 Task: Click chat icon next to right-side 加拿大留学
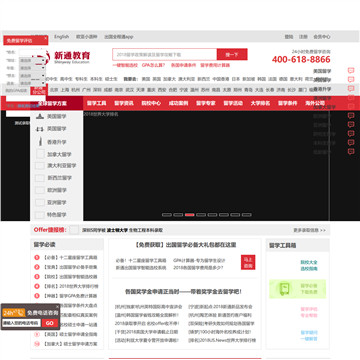[351, 107]
